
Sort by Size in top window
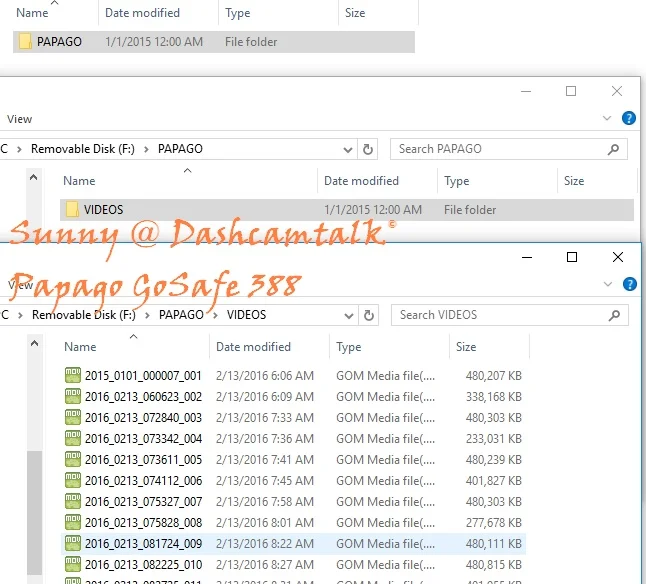point(355,13)
